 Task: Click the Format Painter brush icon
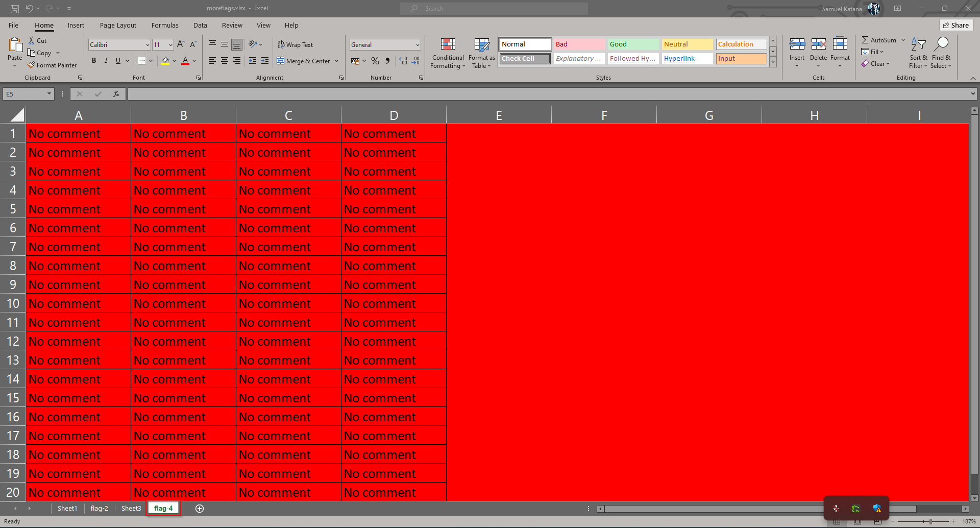click(31, 65)
